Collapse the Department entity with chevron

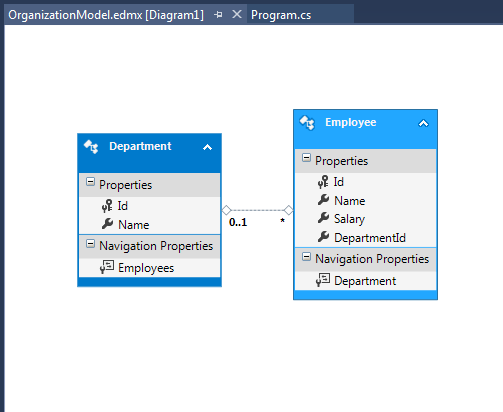207,147
